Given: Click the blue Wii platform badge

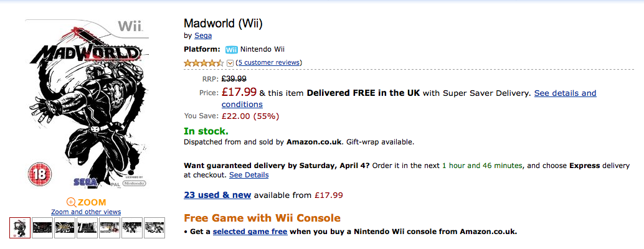Looking at the screenshot, I should (232, 50).
